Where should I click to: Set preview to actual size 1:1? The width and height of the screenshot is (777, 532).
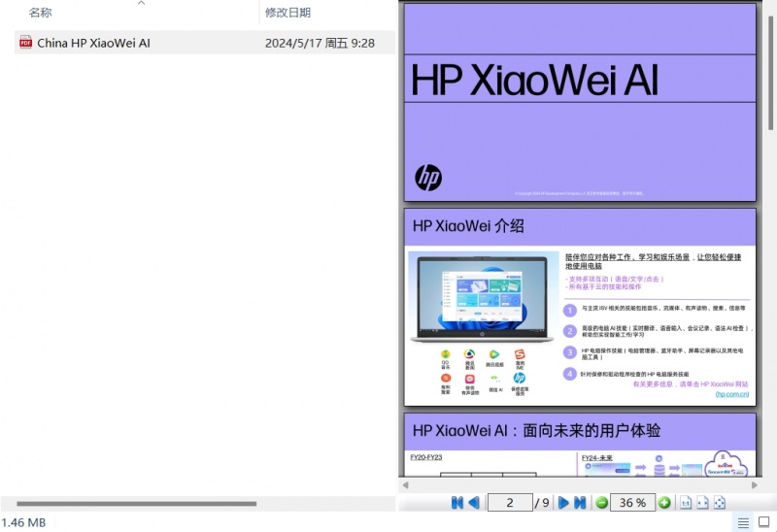coord(686,503)
